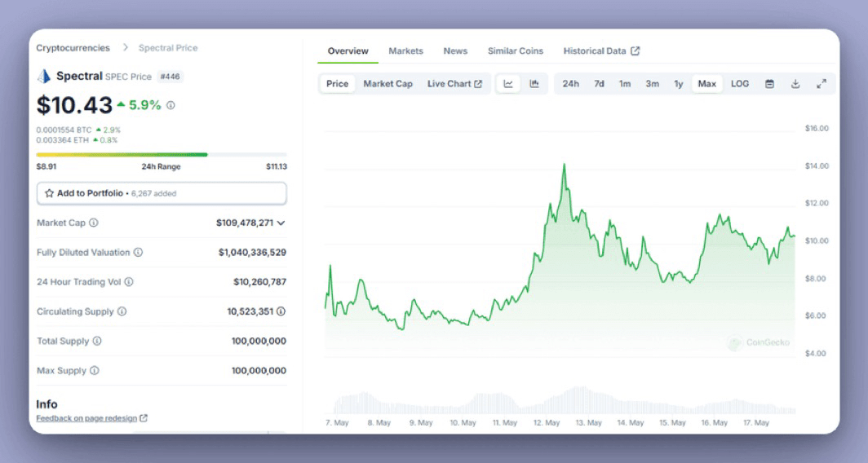Viewport: 868px width, 463px height.
Task: Expand Market Cap value chevron
Action: click(x=281, y=223)
